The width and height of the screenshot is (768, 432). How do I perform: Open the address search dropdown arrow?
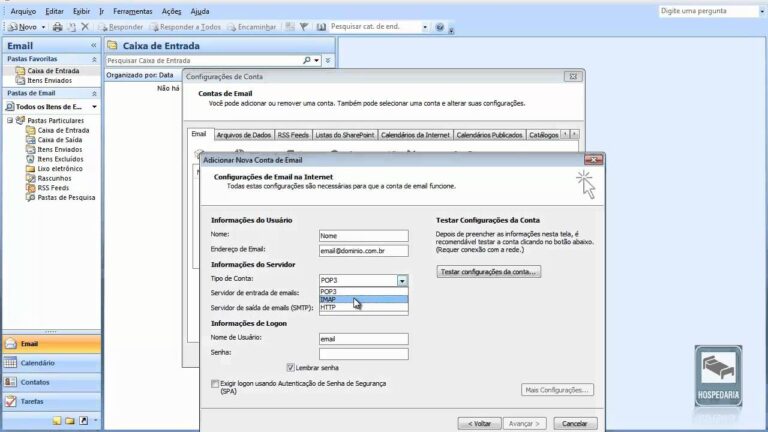pos(425,27)
